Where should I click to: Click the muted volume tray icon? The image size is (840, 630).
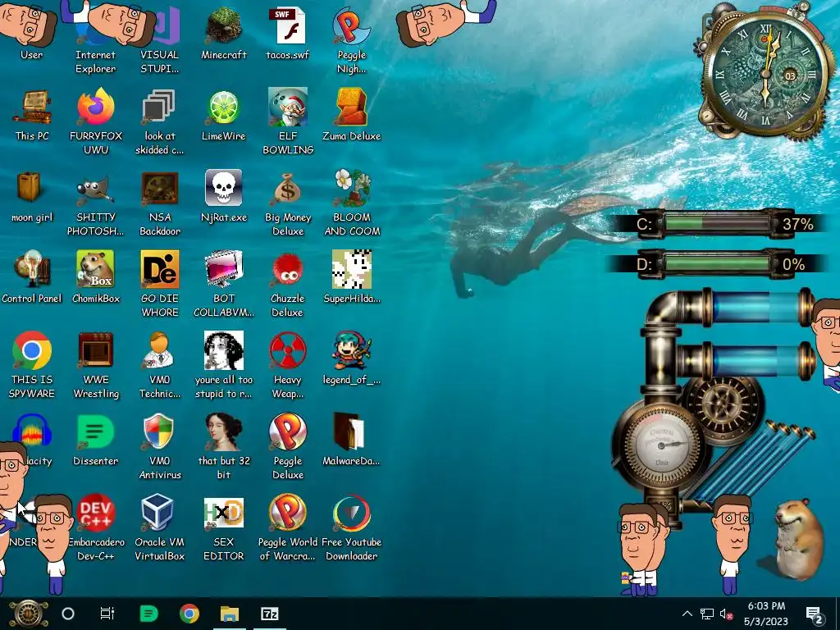[727, 614]
